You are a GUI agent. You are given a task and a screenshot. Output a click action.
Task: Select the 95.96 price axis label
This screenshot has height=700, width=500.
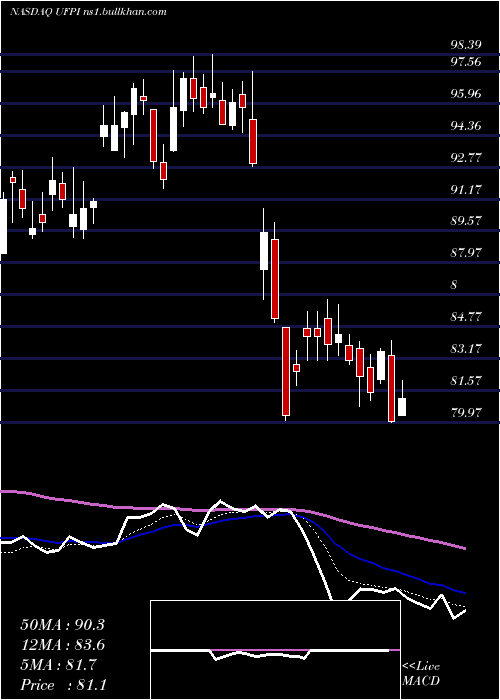coord(466,94)
